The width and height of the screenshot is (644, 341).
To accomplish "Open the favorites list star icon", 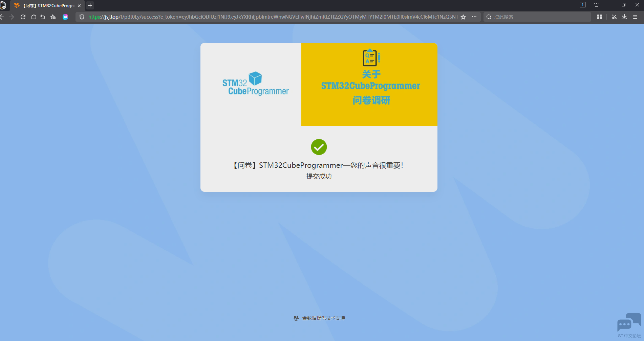I will tap(53, 17).
